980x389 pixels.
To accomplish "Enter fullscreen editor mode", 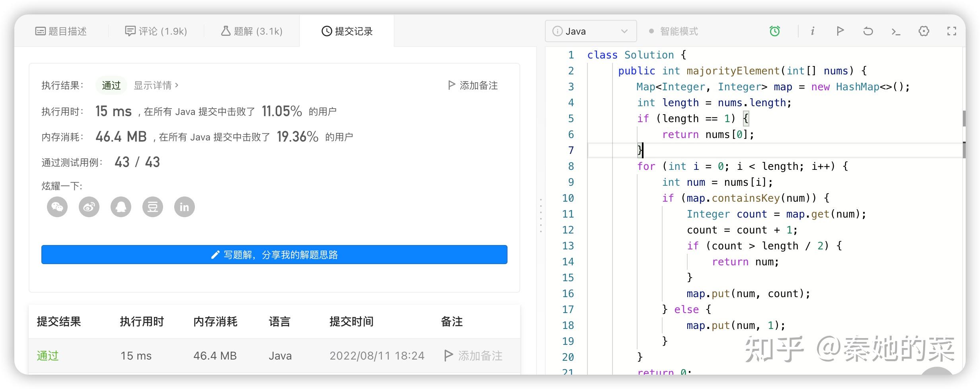I will 951,31.
